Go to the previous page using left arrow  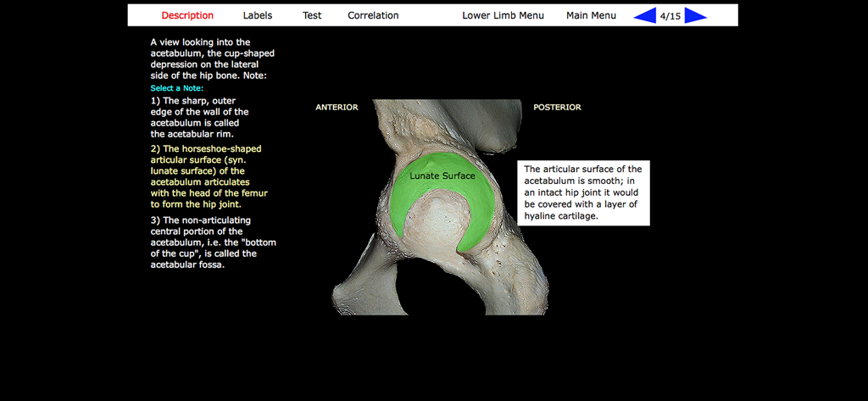(x=645, y=15)
